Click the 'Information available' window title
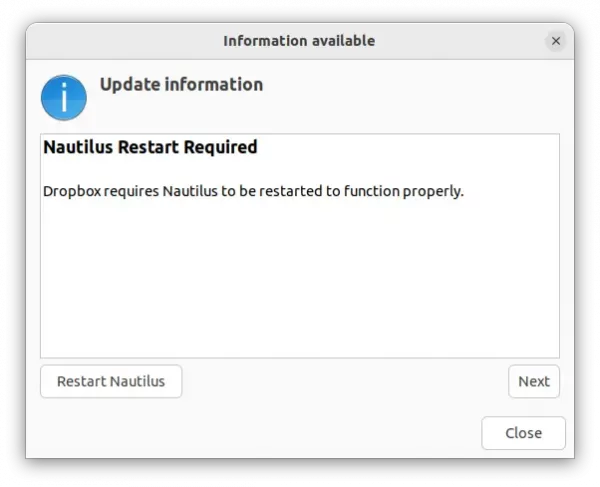This screenshot has width=600, height=487. [299, 41]
